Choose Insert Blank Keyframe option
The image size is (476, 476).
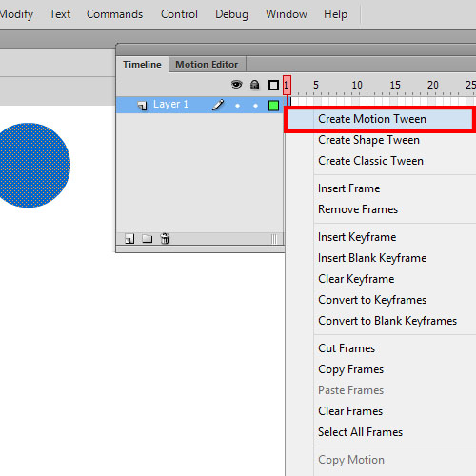tap(372, 258)
